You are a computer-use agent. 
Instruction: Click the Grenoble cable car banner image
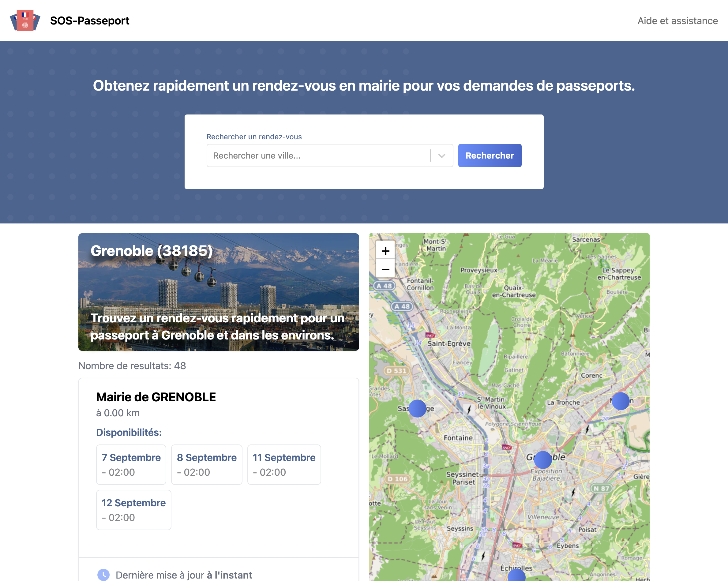click(x=219, y=292)
